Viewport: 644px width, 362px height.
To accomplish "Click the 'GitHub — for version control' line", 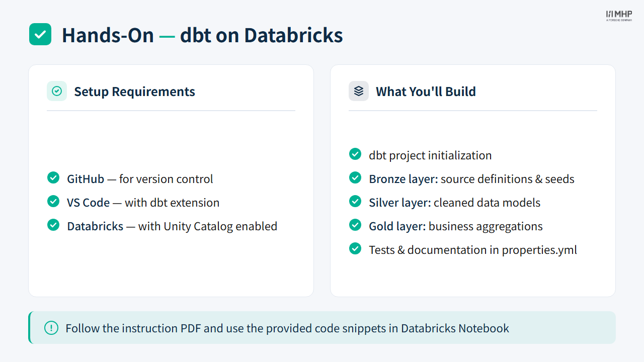I will click(x=140, y=179).
